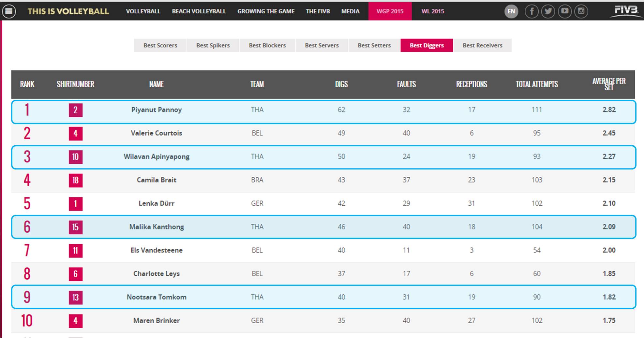This screenshot has width=644, height=338.
Task: Select the Lenka Dürr table row name
Action: (x=157, y=203)
